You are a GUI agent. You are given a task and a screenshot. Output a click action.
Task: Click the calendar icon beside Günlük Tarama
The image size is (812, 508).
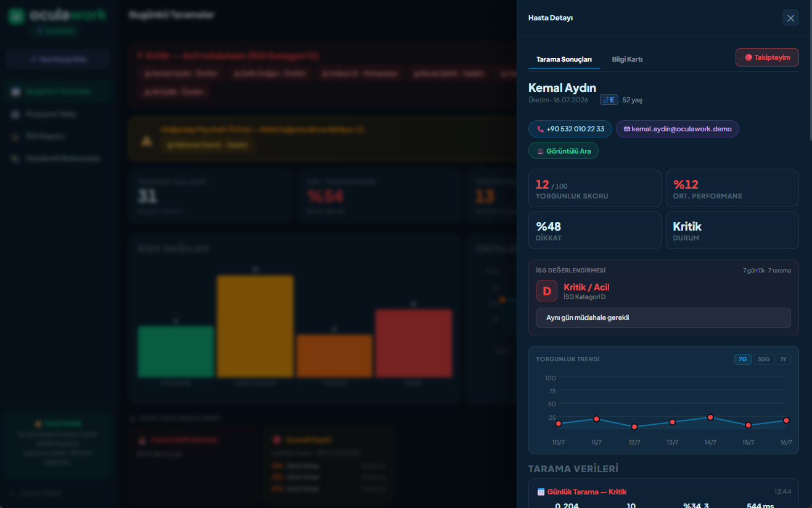(x=541, y=492)
